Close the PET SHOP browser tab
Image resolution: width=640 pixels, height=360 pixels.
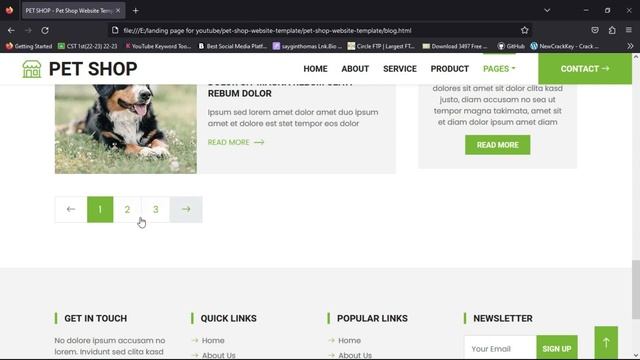click(118, 11)
